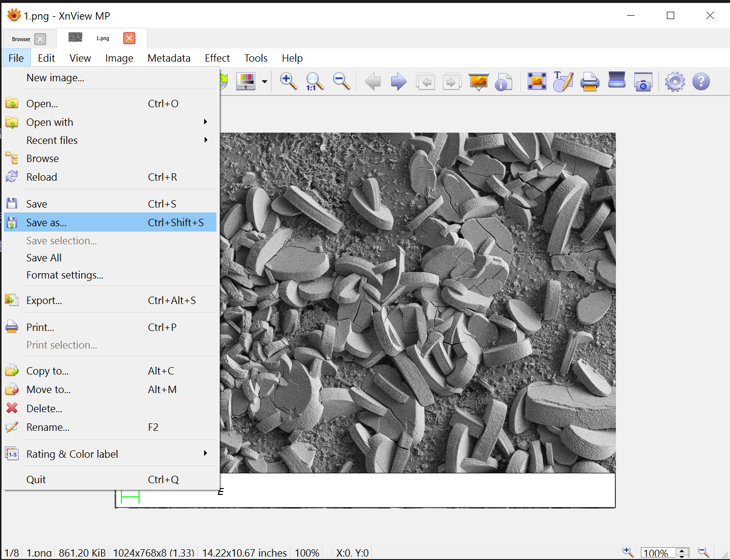Click the 100% zoom input field
The width and height of the screenshot is (730, 560).
pyautogui.click(x=658, y=553)
